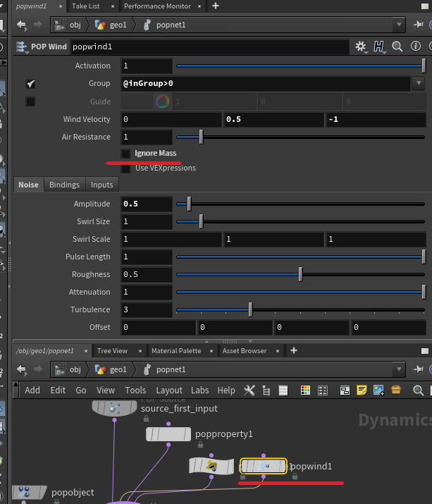This screenshot has height=504, width=432.
Task: Switch to the Take List tab
Action: point(85,6)
